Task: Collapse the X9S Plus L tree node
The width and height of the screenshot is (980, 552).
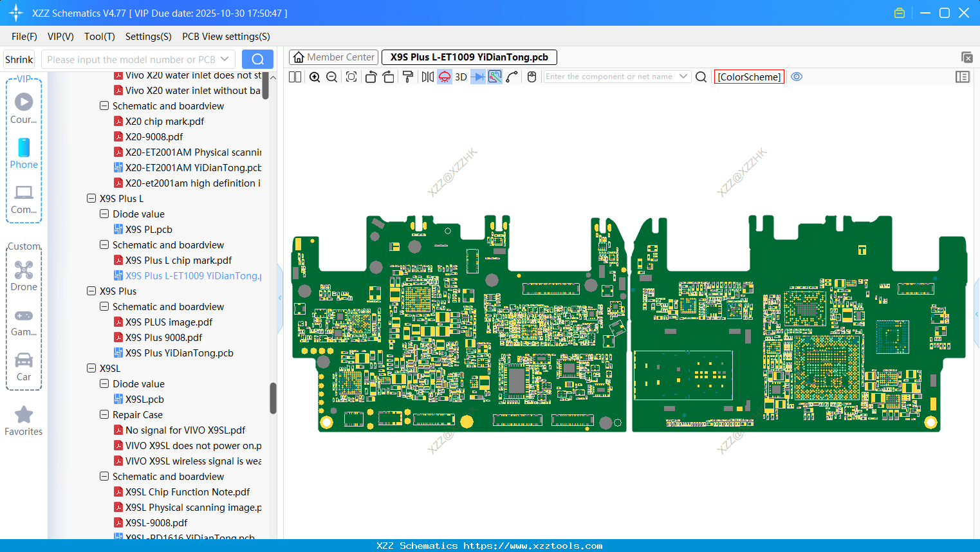Action: (91, 199)
